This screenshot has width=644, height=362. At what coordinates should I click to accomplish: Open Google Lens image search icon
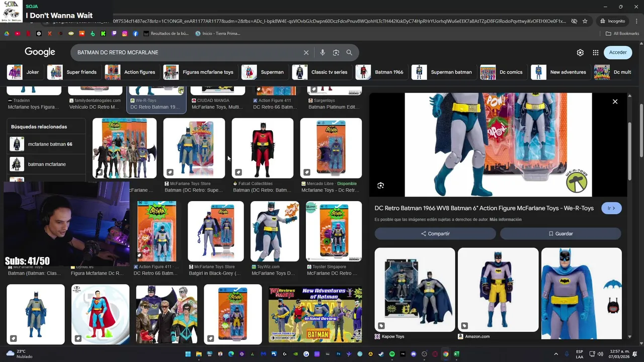click(336, 52)
